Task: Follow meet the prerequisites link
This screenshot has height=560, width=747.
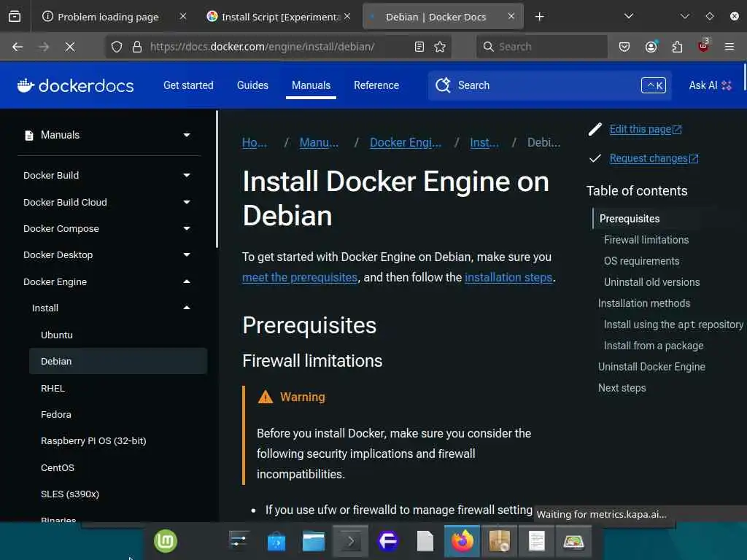Action: 300,277
